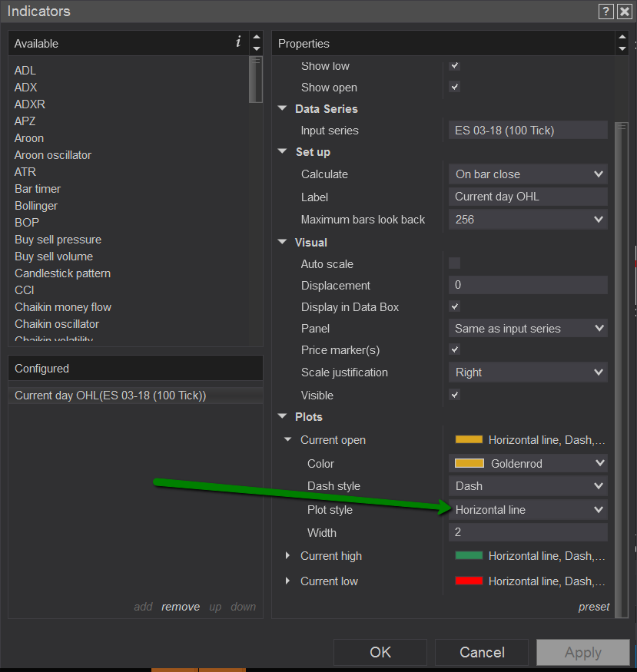Toggle Display in Data Box checkbox

click(454, 306)
